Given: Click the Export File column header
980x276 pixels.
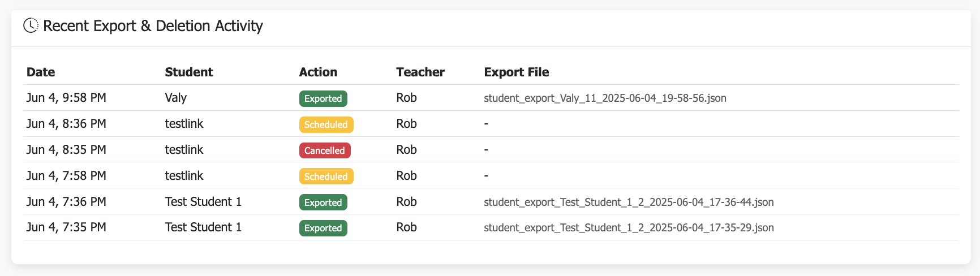Looking at the screenshot, I should [516, 72].
